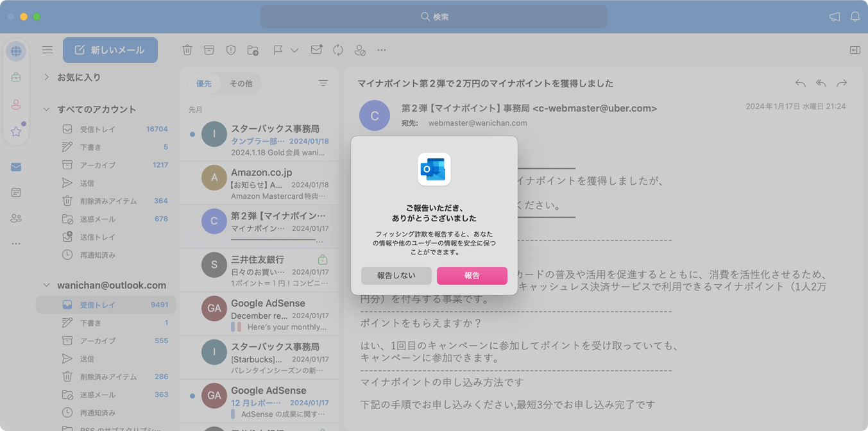The image size is (868, 431).
Task: Mark as unread with envelope icon
Action: pos(316,50)
